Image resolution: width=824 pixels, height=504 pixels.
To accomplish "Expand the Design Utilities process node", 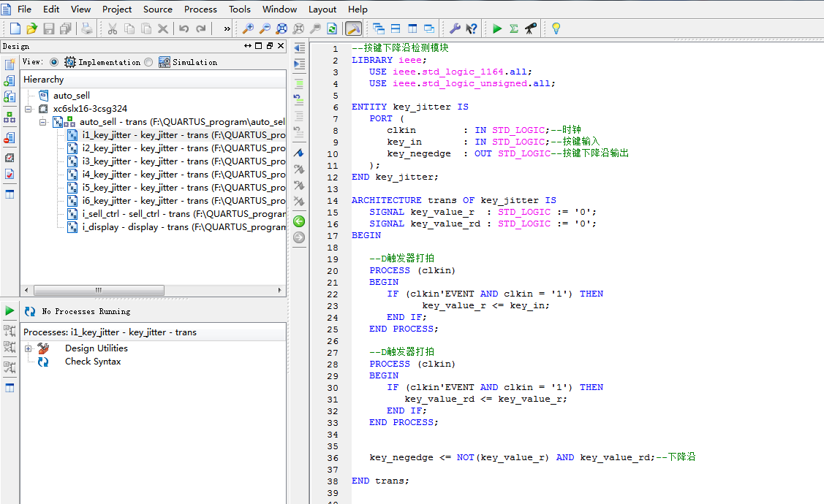I will 29,348.
